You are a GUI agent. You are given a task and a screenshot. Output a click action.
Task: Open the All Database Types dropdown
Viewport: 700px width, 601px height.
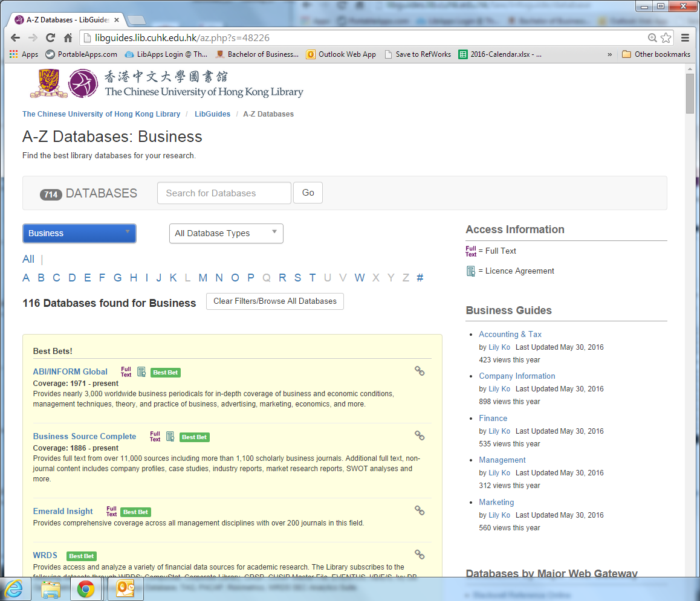tap(226, 233)
